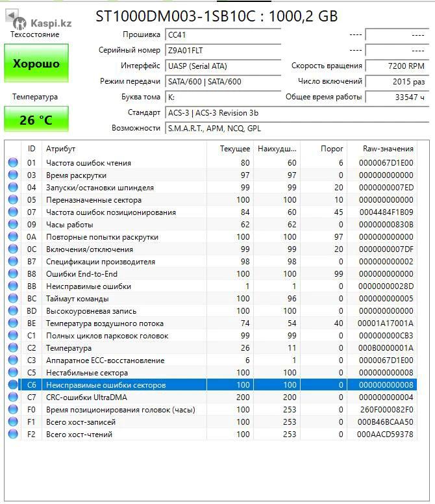Click the Порог column header
The width and height of the screenshot is (435, 504).
point(332,149)
